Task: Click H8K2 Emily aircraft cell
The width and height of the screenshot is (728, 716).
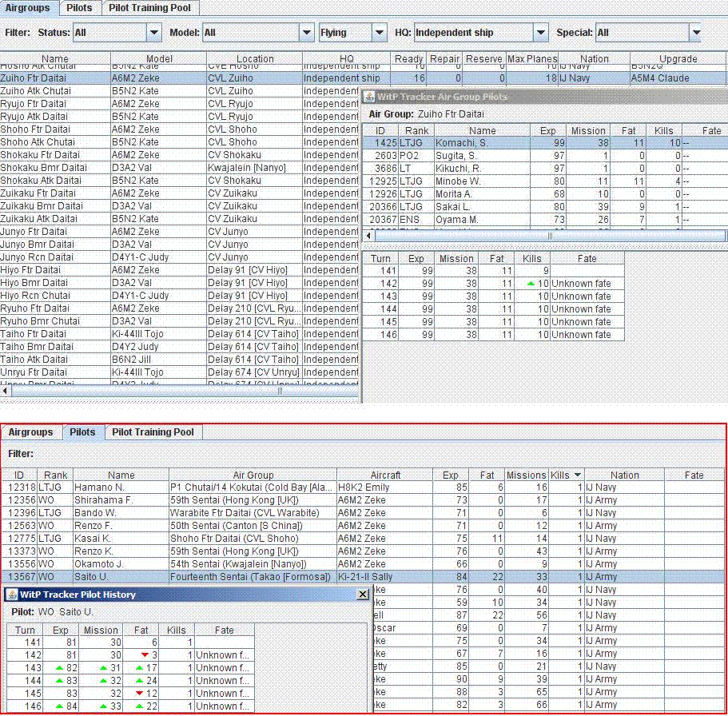Action: click(x=384, y=487)
